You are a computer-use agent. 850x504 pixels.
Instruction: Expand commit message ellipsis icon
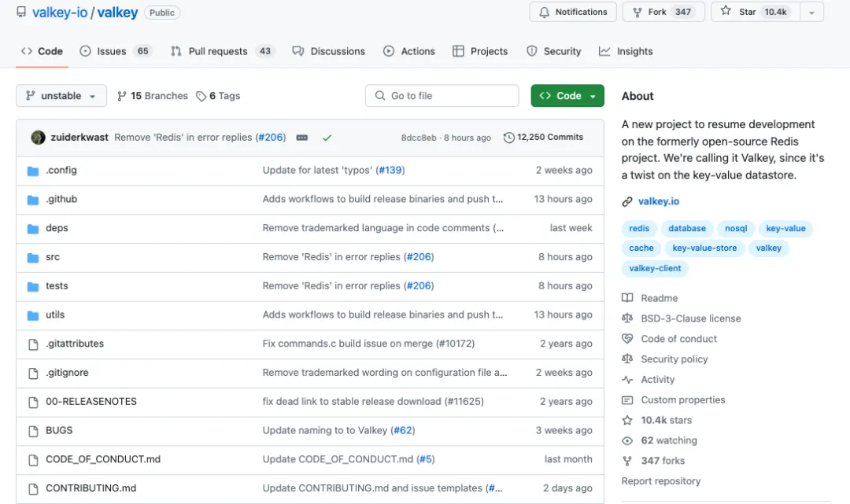[x=301, y=138]
